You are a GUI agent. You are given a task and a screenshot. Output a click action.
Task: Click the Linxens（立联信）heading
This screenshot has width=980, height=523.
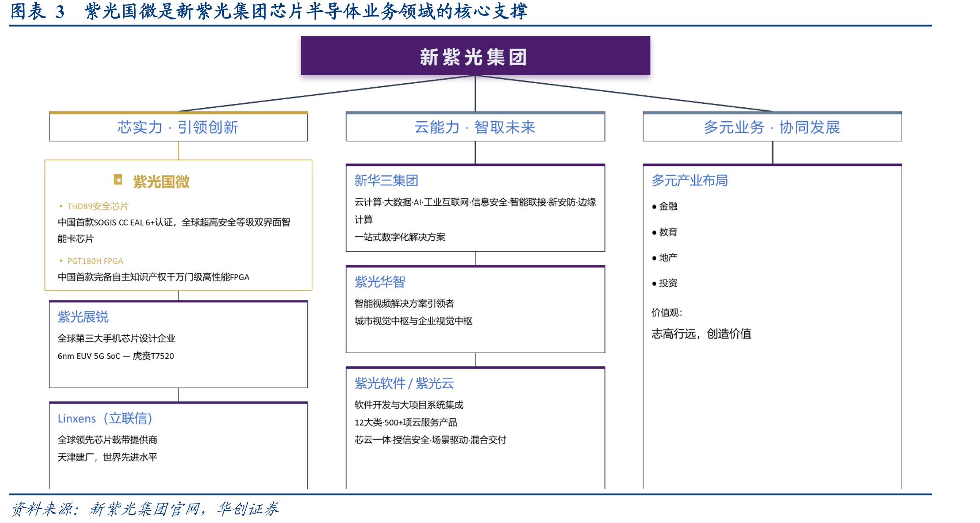(105, 418)
